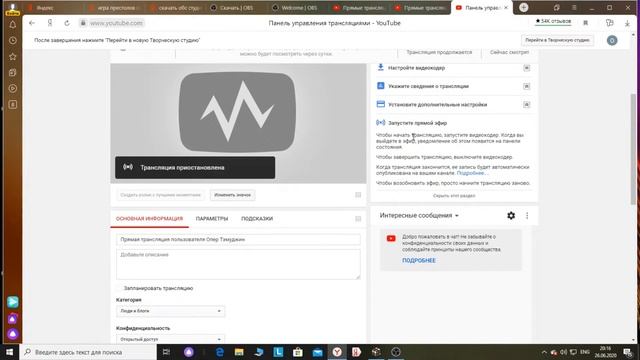Enable the 'Запланировать трансляцию' checkbox

click(x=119, y=288)
